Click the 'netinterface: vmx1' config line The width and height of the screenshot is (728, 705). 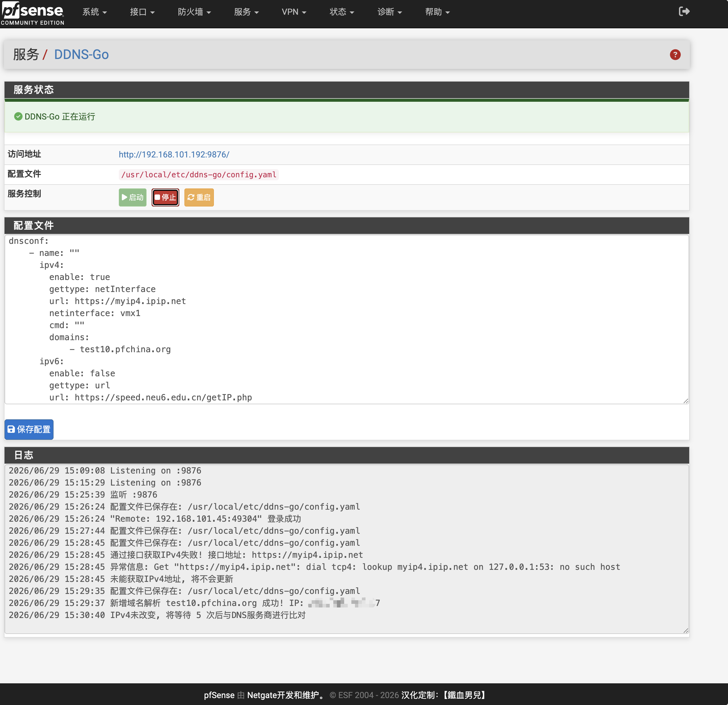point(95,313)
